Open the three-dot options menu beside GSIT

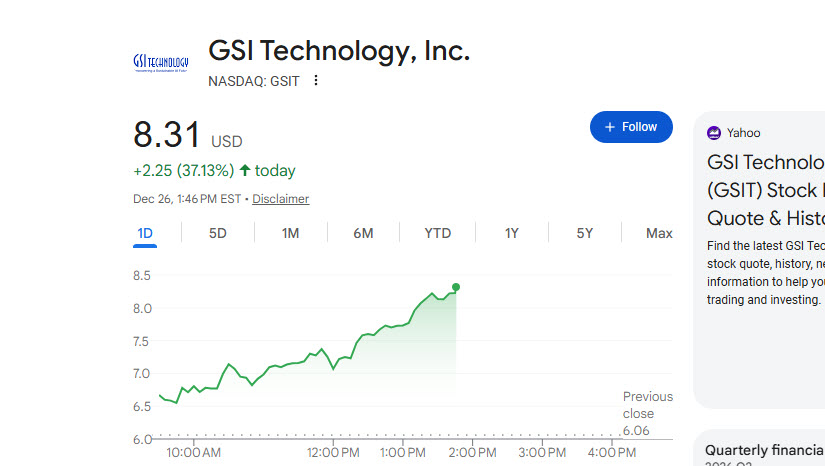click(316, 80)
